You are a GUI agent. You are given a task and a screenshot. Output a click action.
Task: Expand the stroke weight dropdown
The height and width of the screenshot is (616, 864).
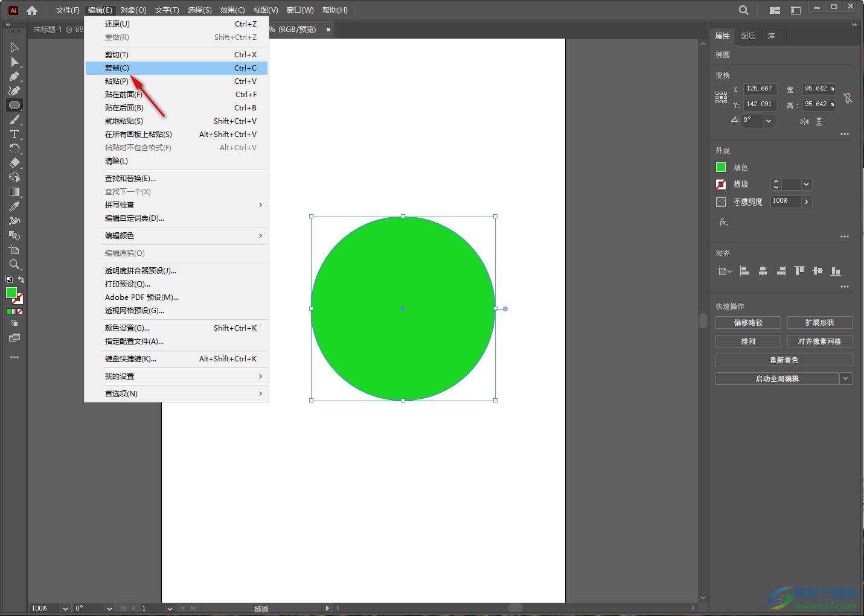806,185
